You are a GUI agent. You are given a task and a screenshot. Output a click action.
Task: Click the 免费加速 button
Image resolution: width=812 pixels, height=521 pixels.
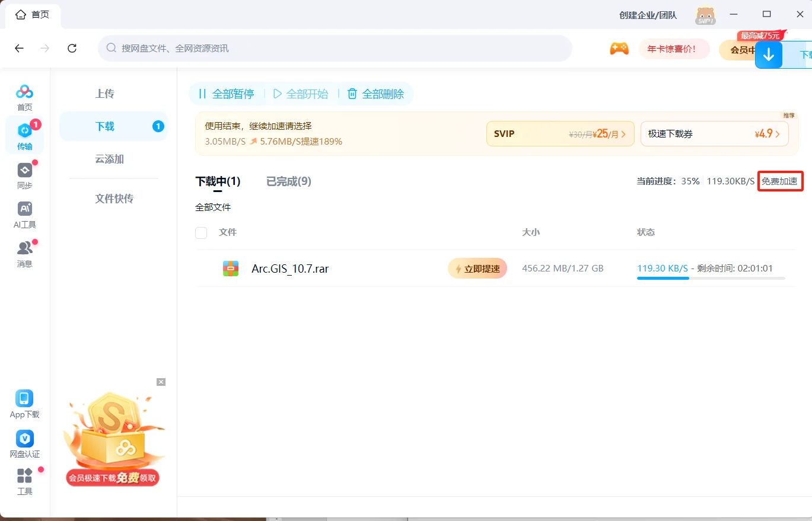tap(780, 181)
